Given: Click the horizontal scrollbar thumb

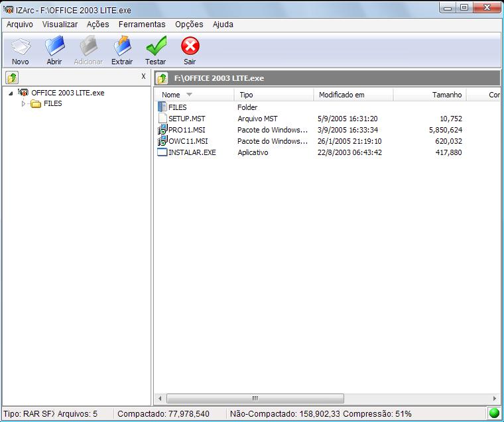Looking at the screenshot, I should pyautogui.click(x=255, y=399).
